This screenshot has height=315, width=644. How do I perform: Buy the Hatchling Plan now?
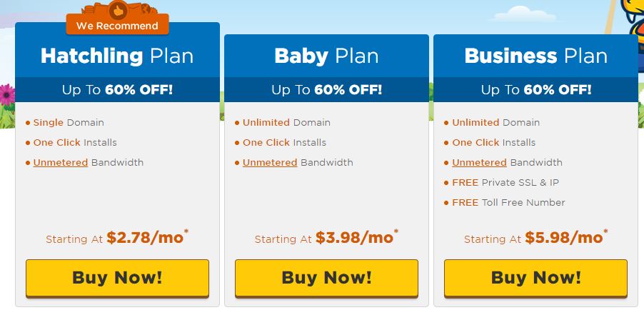[118, 278]
